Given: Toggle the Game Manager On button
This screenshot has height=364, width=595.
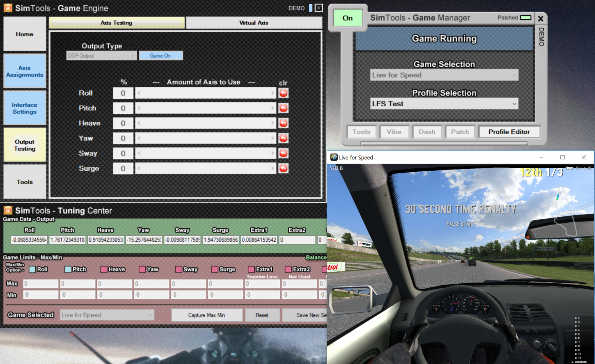Looking at the screenshot, I should [348, 18].
